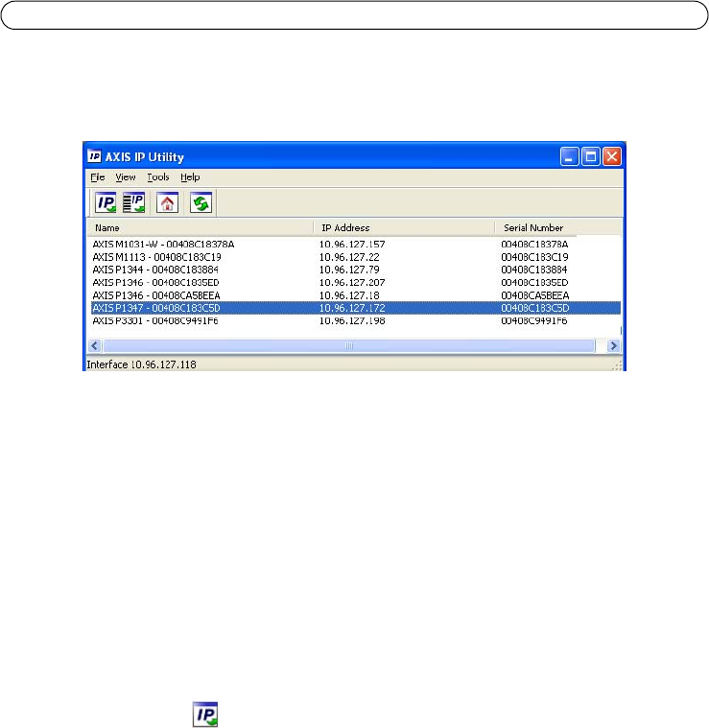Screen dimensions: 709x728
Task: Click the AXIS IP Utility title bar icon
Action: (x=94, y=156)
